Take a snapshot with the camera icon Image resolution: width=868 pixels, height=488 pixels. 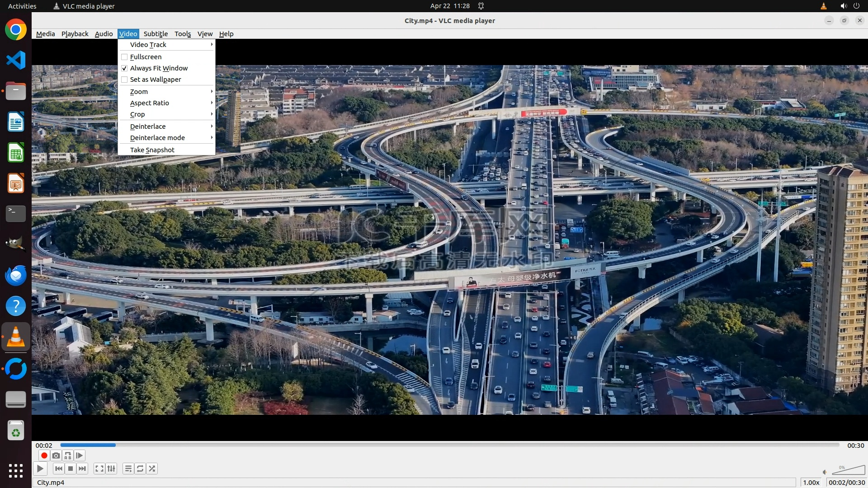click(56, 455)
